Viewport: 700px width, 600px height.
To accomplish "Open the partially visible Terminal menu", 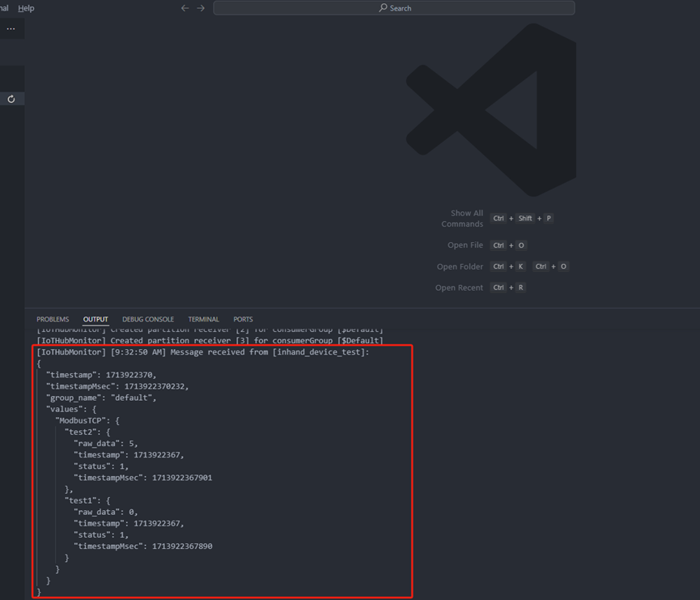I will 4,8.
